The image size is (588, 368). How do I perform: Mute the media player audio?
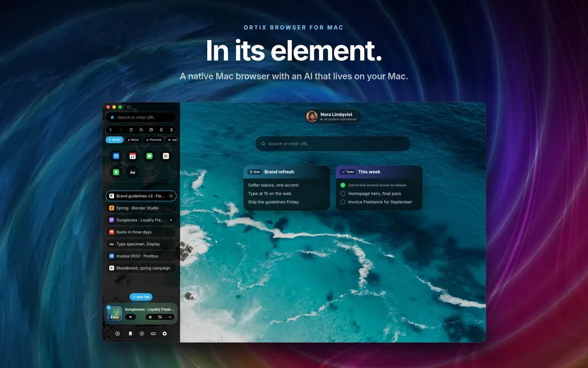pos(150,317)
